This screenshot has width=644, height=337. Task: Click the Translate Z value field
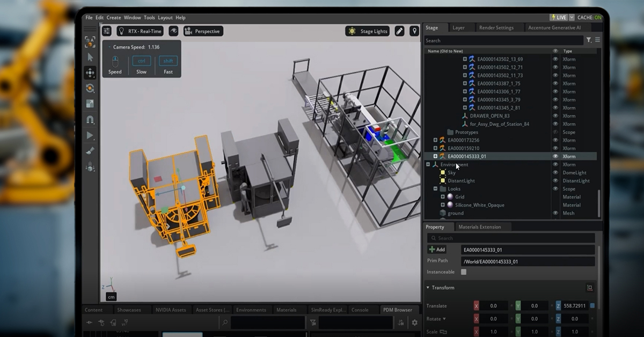(574, 306)
